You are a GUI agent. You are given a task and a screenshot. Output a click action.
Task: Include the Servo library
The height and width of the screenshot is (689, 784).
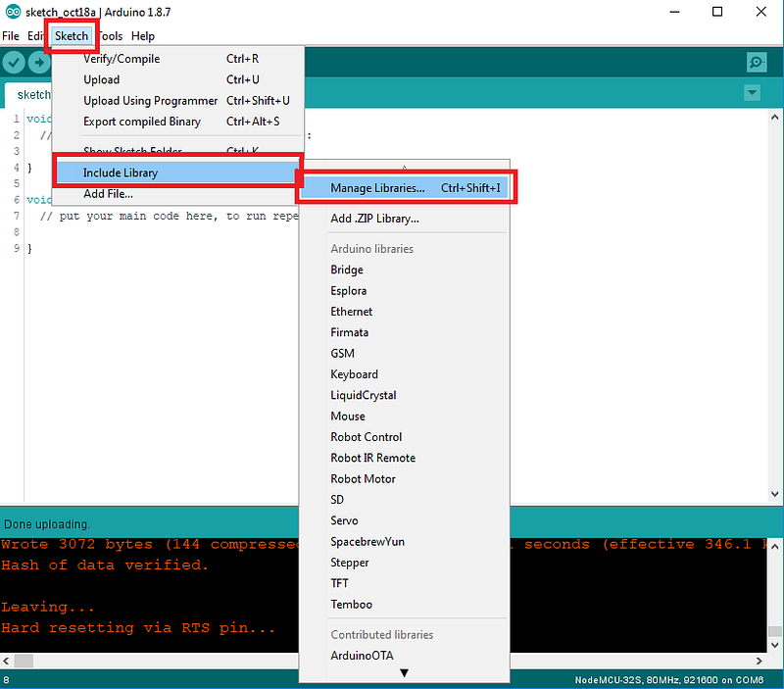tap(404, 521)
